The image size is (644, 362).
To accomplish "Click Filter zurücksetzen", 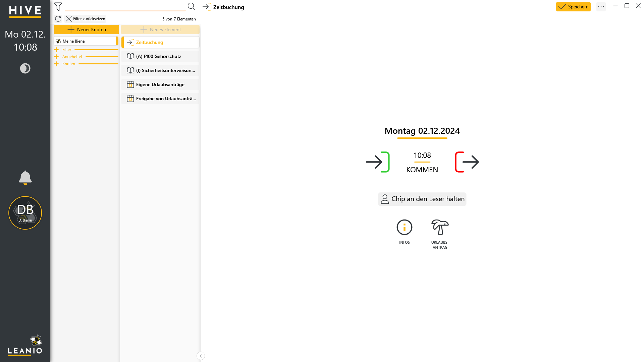I will [86, 19].
